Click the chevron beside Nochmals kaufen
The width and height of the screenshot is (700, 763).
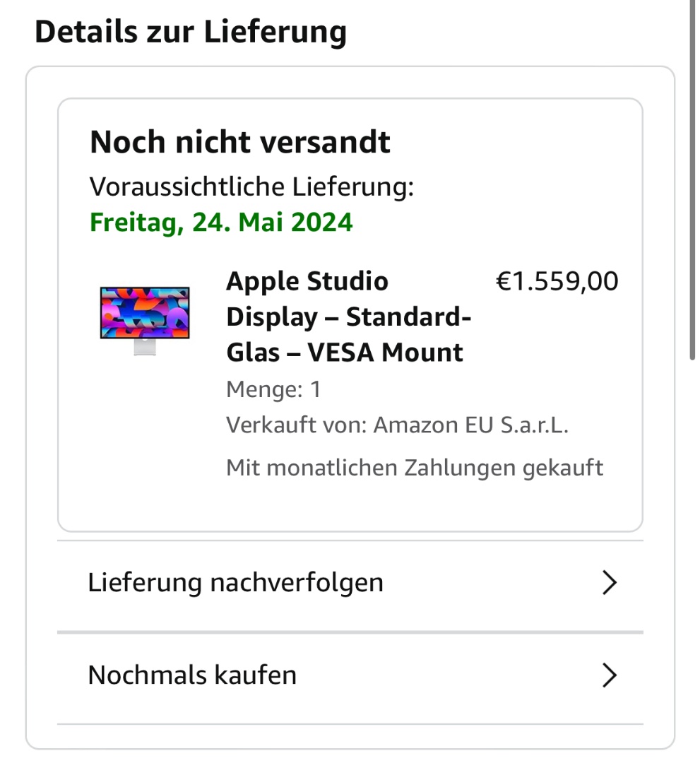[x=608, y=675]
